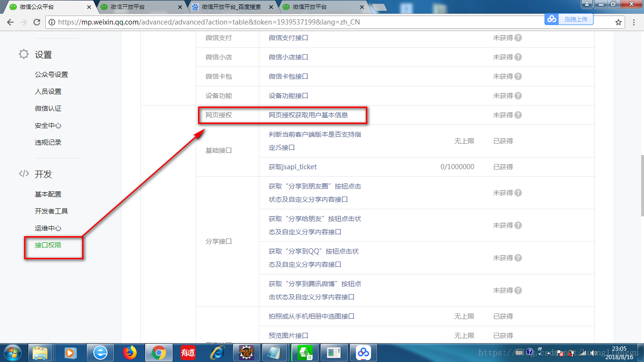Close the 微信开放平台_百度搜索 tab
This screenshot has width=644, height=362.
pyautogui.click(x=271, y=7)
